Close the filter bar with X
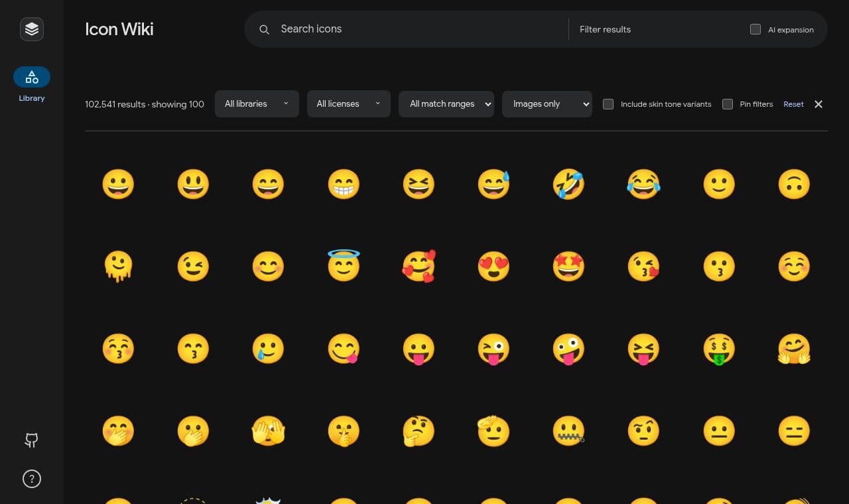The height and width of the screenshot is (504, 849). tap(818, 104)
